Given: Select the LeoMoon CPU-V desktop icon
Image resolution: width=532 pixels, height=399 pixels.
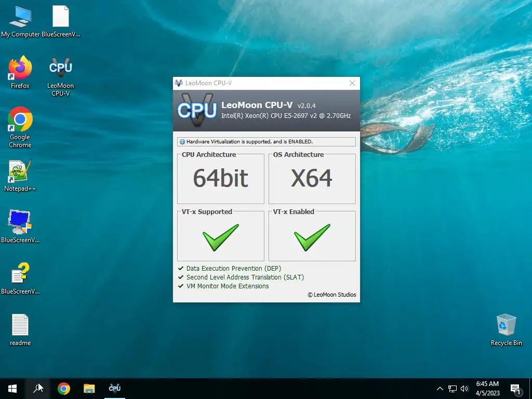Looking at the screenshot, I should (x=60, y=77).
